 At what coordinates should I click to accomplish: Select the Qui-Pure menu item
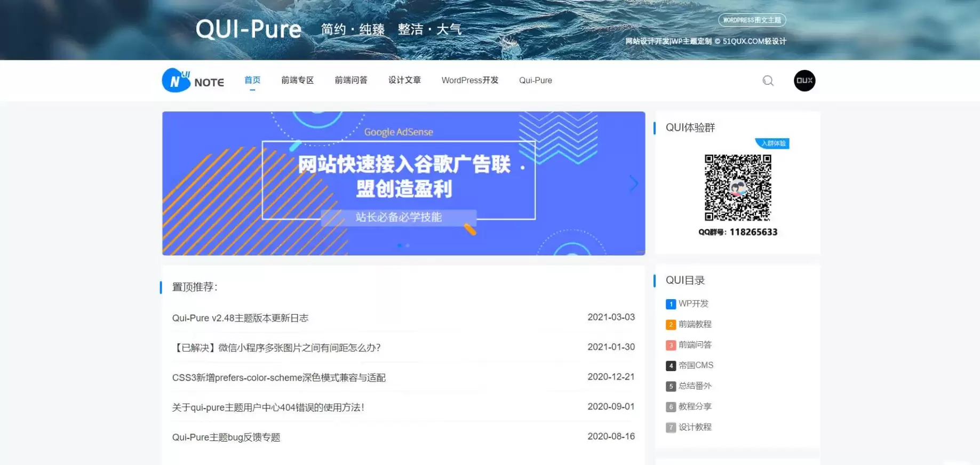536,80
